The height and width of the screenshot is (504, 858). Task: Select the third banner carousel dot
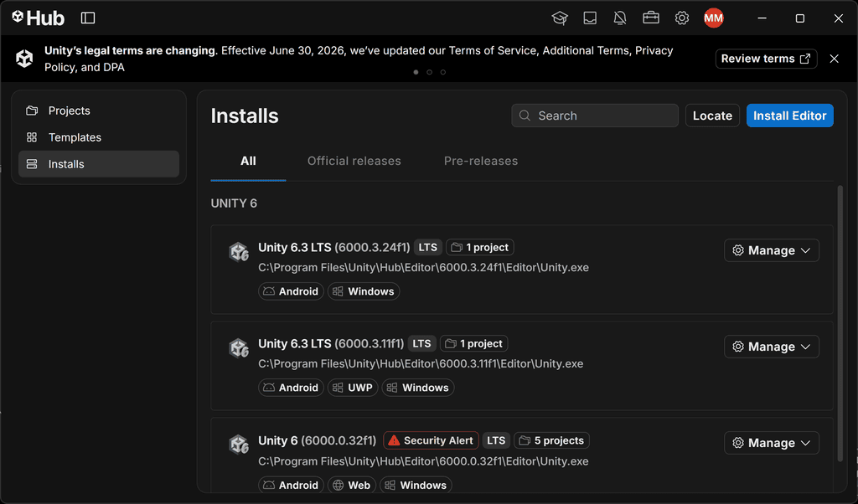pyautogui.click(x=443, y=72)
